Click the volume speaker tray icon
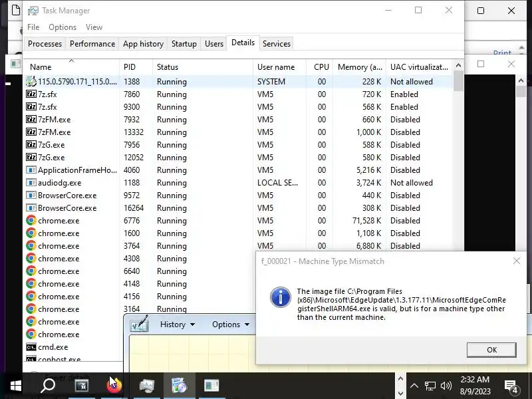This screenshot has height=399, width=532. (x=446, y=386)
